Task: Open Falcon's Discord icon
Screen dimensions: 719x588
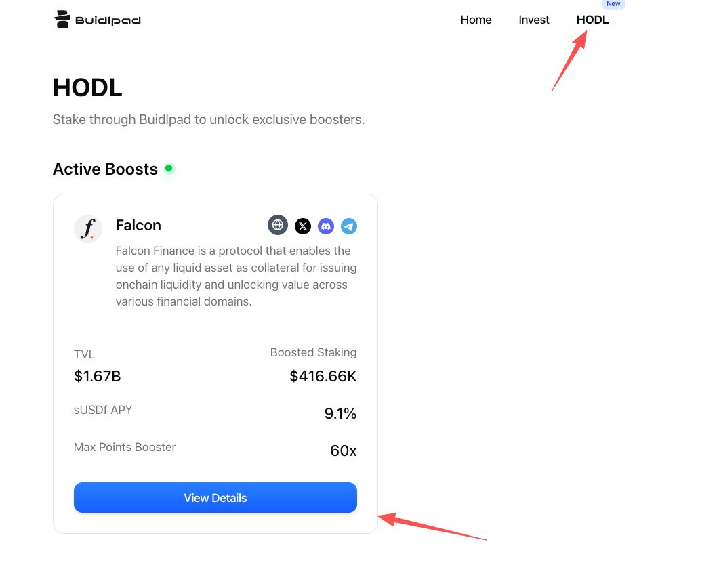Action: (x=326, y=226)
